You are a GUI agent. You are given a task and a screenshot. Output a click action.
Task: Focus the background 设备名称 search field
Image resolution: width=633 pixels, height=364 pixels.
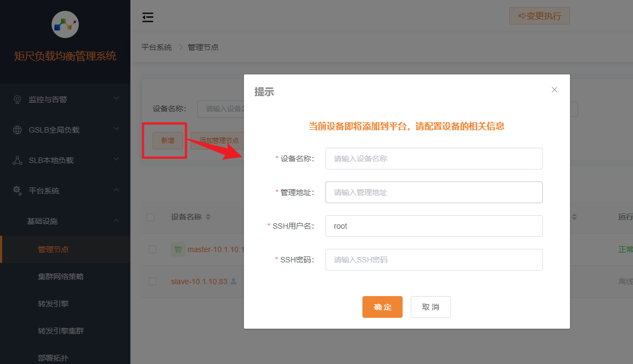[221, 109]
